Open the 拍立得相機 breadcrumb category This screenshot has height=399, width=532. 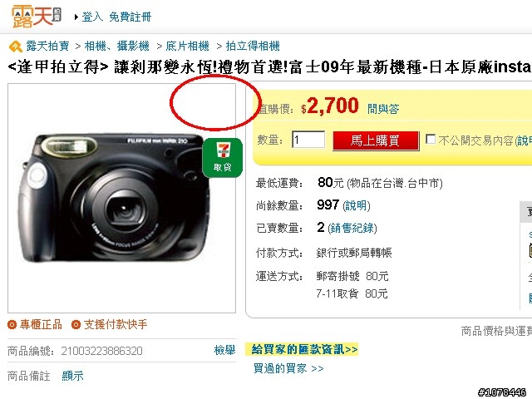253,46
